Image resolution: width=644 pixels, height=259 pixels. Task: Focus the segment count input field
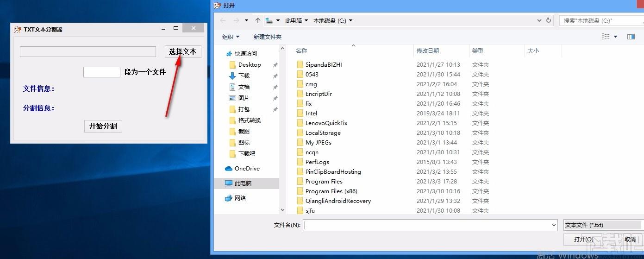pos(102,72)
